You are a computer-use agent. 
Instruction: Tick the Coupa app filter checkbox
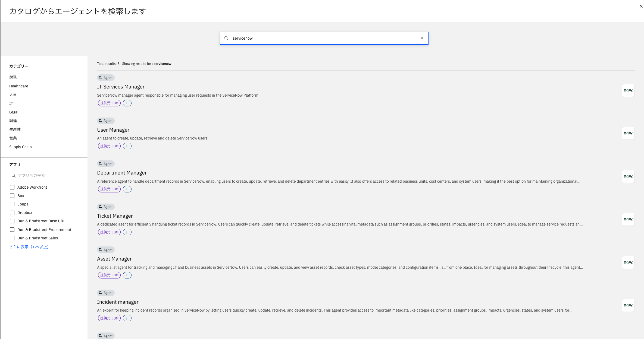pos(12,204)
